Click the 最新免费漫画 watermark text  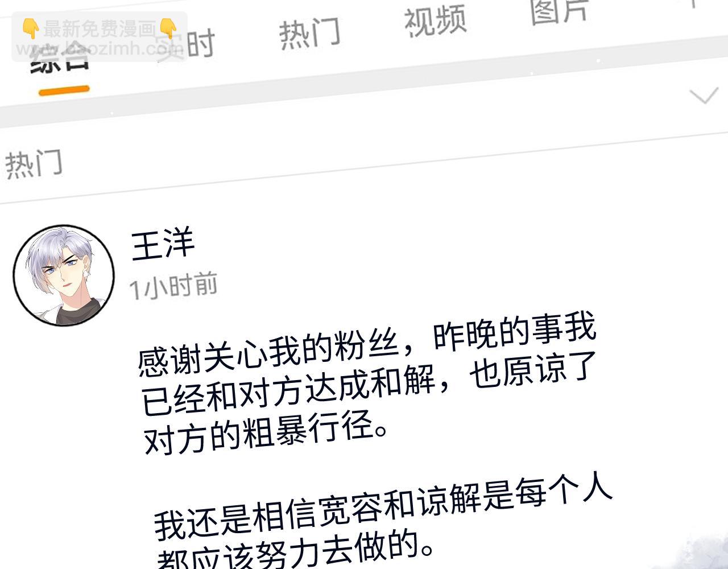(x=99, y=28)
